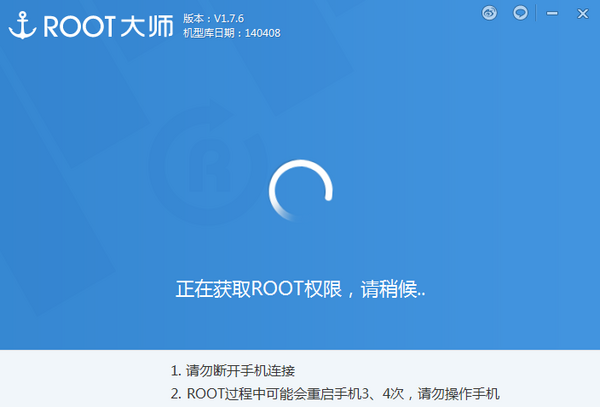Click the anchor logo icon
This screenshot has width=600, height=407.
click(x=23, y=25)
